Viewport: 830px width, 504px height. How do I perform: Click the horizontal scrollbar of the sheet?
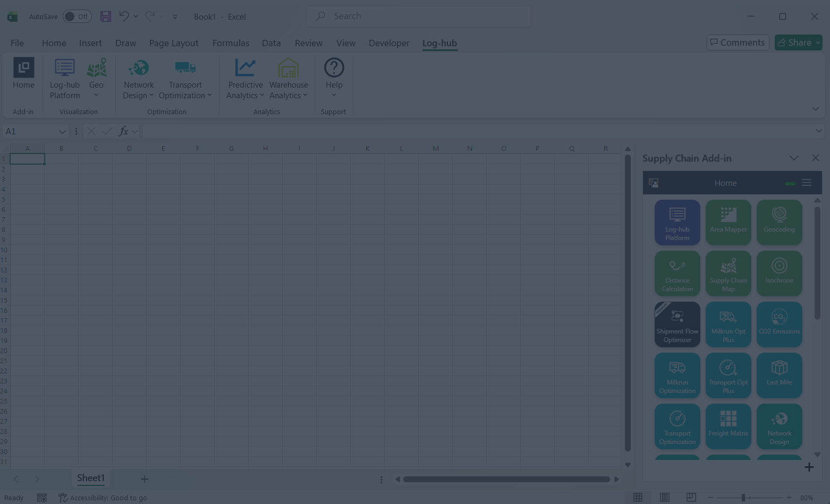[506, 479]
